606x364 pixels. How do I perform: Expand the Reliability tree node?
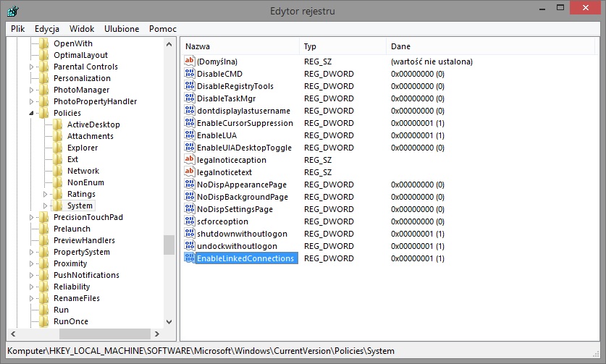point(31,287)
